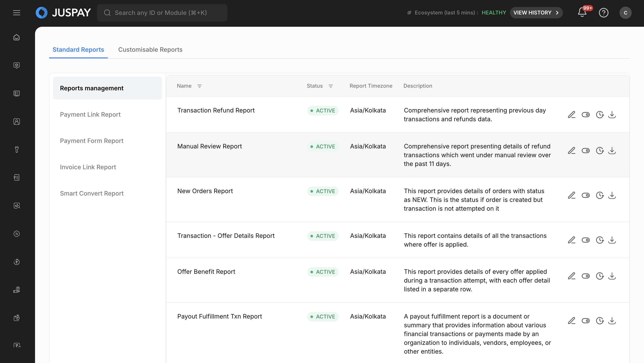Click the hamburger menu icon
The height and width of the screenshot is (363, 644).
[16, 12]
